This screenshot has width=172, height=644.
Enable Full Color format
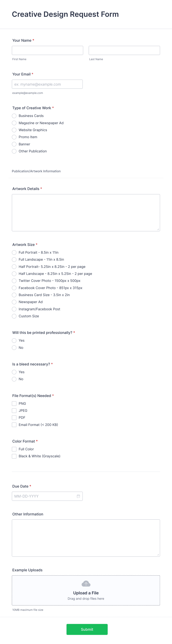click(x=14, y=449)
